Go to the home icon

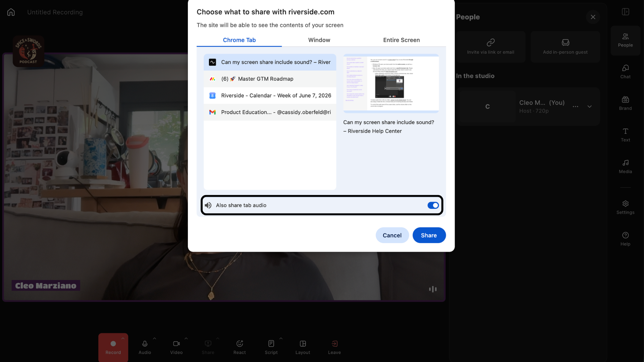coord(11,12)
